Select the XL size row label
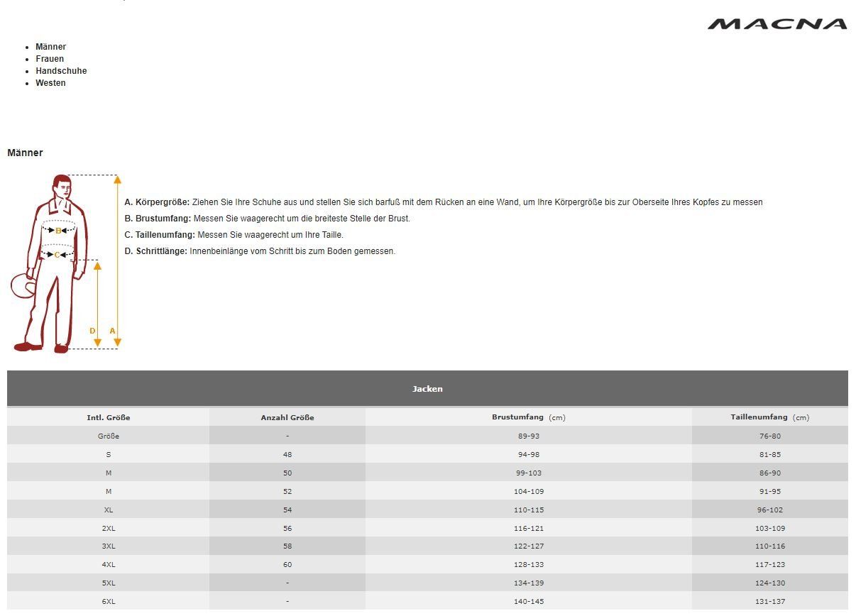Screen dimensions: 856x616 click(x=109, y=510)
